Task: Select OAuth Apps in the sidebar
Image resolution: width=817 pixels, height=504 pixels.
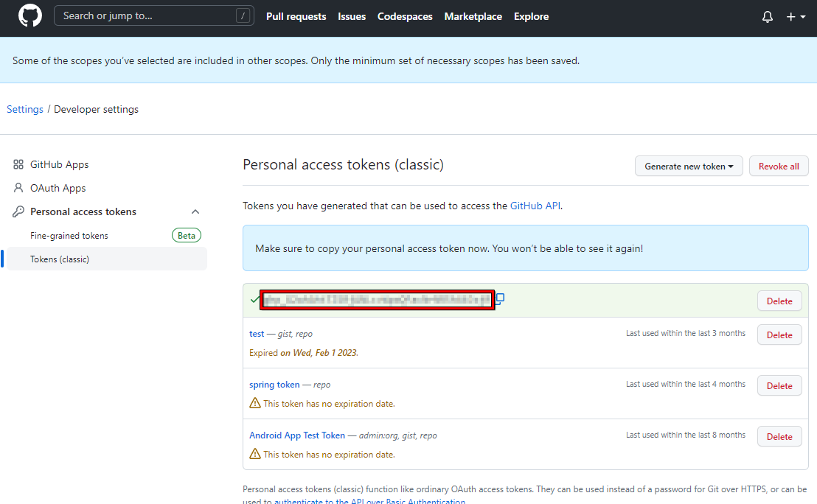Action: 58,188
